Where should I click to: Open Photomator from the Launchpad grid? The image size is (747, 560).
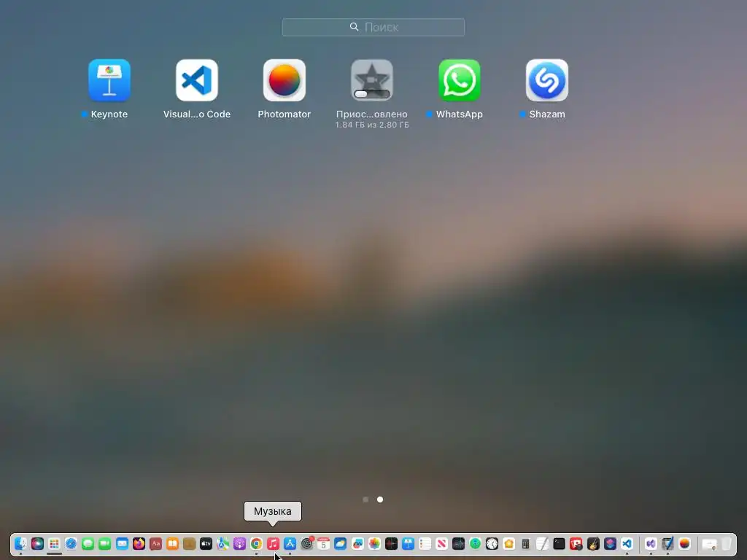click(285, 80)
